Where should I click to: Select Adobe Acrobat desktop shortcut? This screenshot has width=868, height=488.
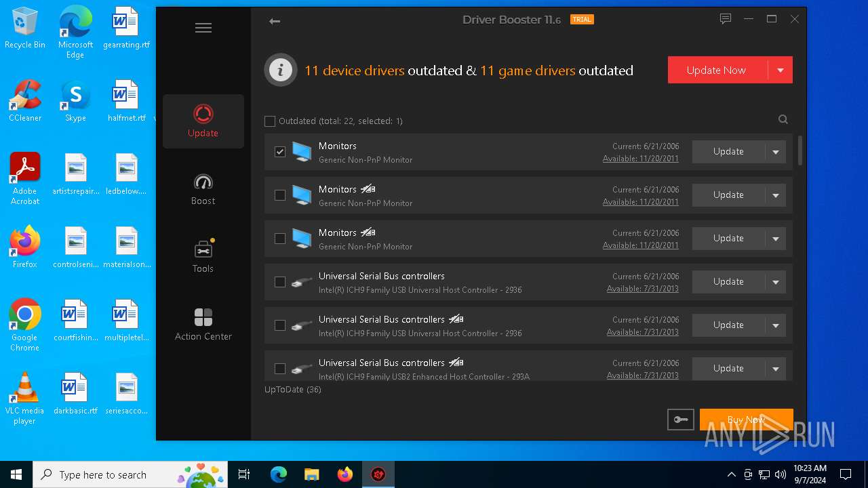25,178
